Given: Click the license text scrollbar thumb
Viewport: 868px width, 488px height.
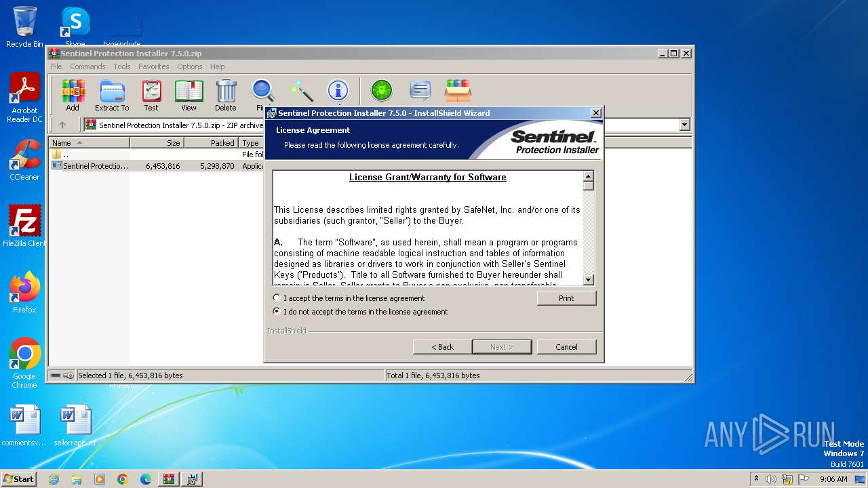Looking at the screenshot, I should 589,186.
